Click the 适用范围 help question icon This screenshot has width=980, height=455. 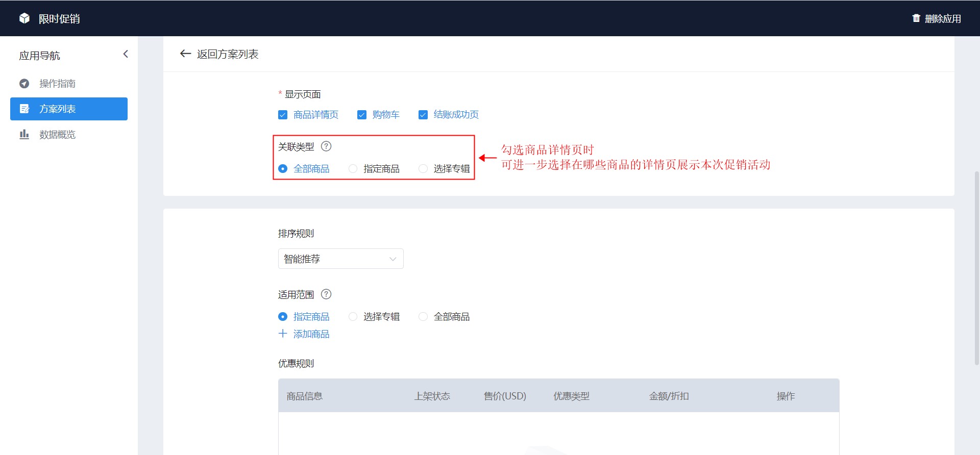click(x=326, y=294)
